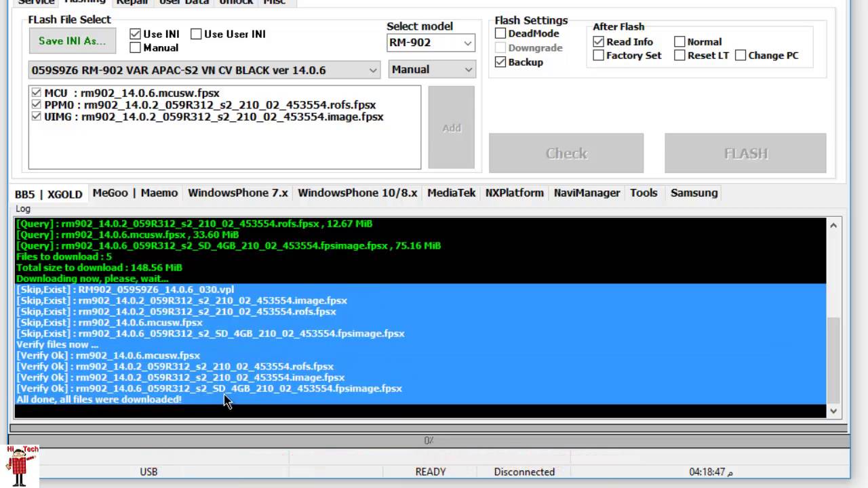Screen dimensions: 868x488
Task: Open WindowsPhone 10/8.x tab
Action: 357,193
